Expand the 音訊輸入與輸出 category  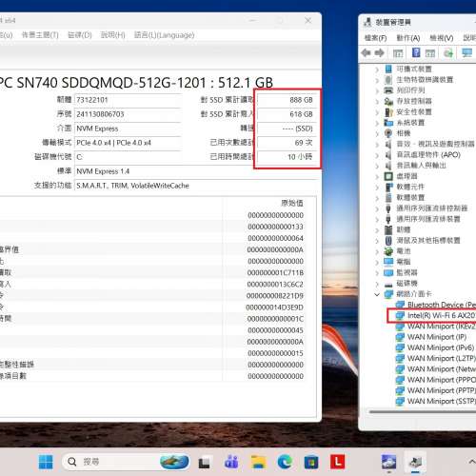coord(377,166)
